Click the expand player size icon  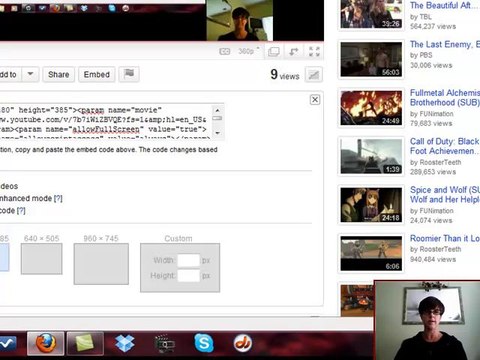coord(294,51)
